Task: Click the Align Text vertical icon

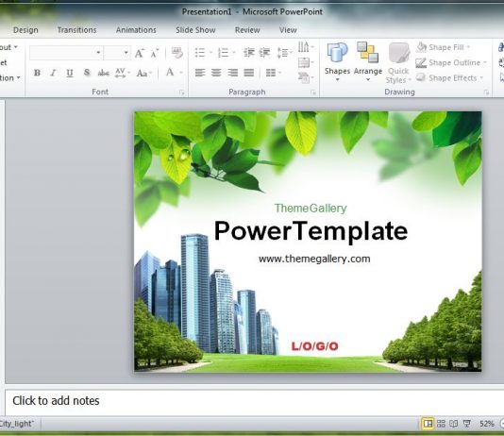Action: click(x=304, y=62)
